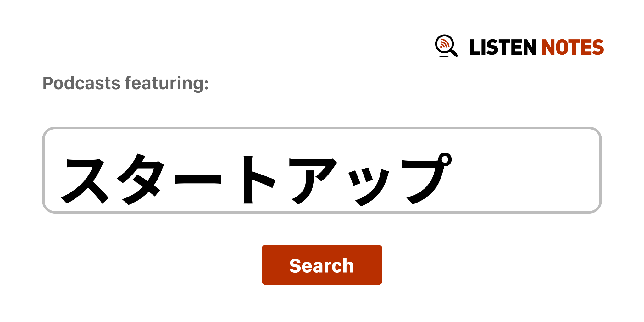Place cursor on the ト character
Screen dimensions: 644x322
tap(259, 180)
